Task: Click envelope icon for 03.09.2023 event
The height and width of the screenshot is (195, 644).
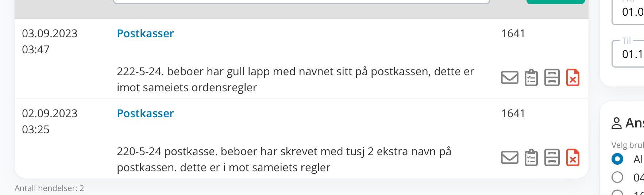Action: point(509,77)
